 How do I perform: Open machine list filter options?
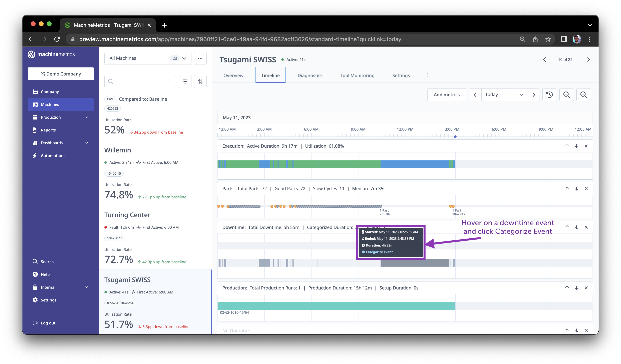pos(185,81)
